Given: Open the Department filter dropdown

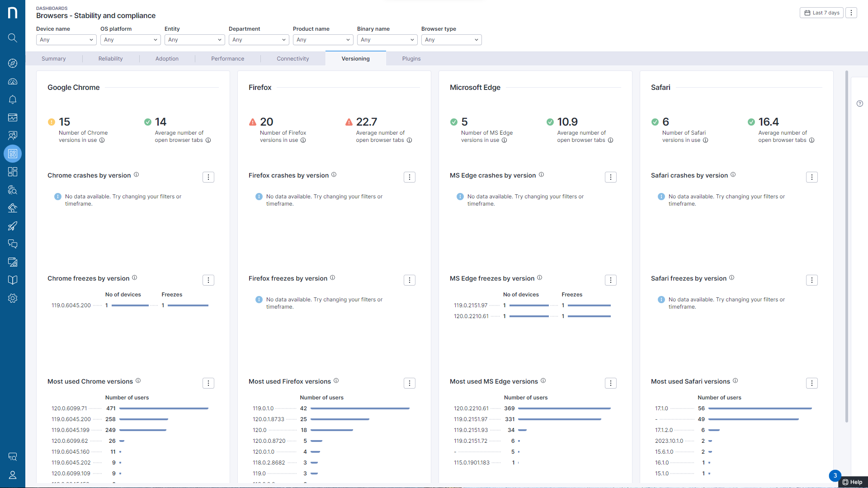Looking at the screenshot, I should pos(259,40).
